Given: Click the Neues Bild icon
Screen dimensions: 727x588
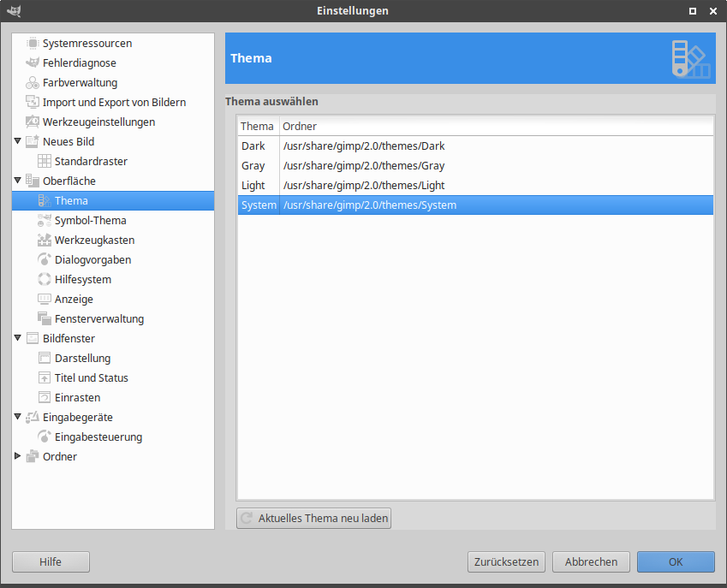Looking at the screenshot, I should (33, 141).
